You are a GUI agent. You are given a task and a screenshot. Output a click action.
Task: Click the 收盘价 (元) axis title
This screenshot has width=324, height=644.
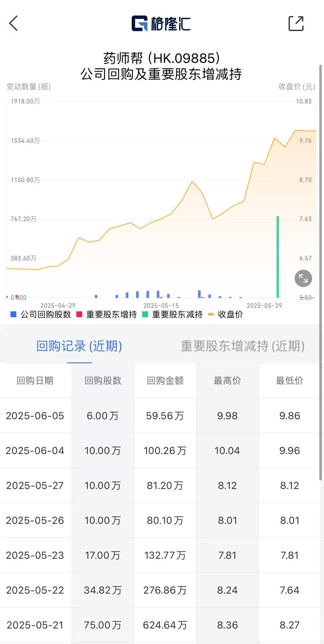[x=297, y=87]
